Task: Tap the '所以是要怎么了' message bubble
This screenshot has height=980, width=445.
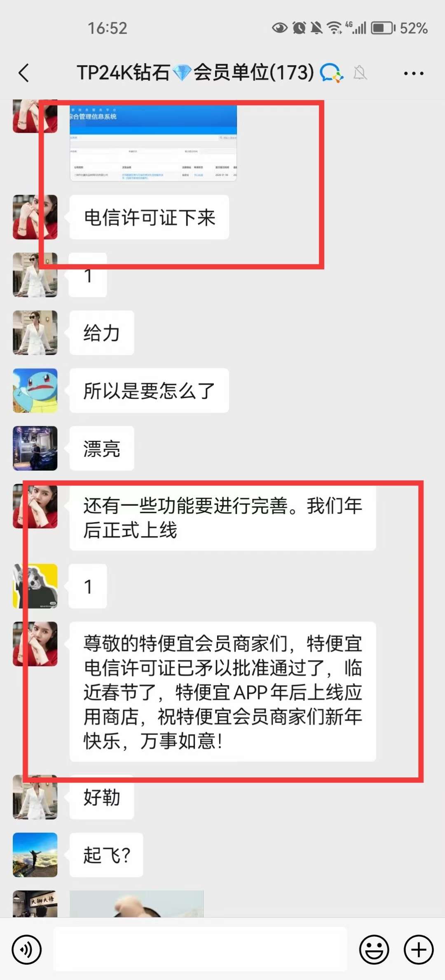Action: pos(149,391)
